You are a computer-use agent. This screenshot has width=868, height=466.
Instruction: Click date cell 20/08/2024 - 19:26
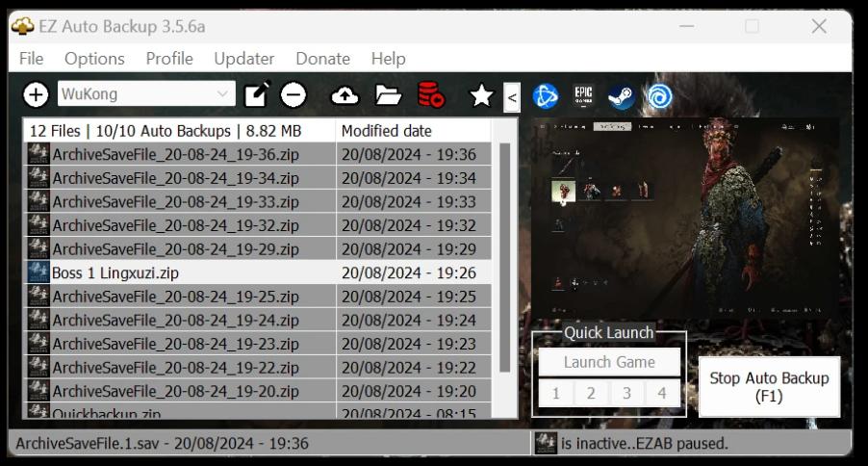click(409, 272)
